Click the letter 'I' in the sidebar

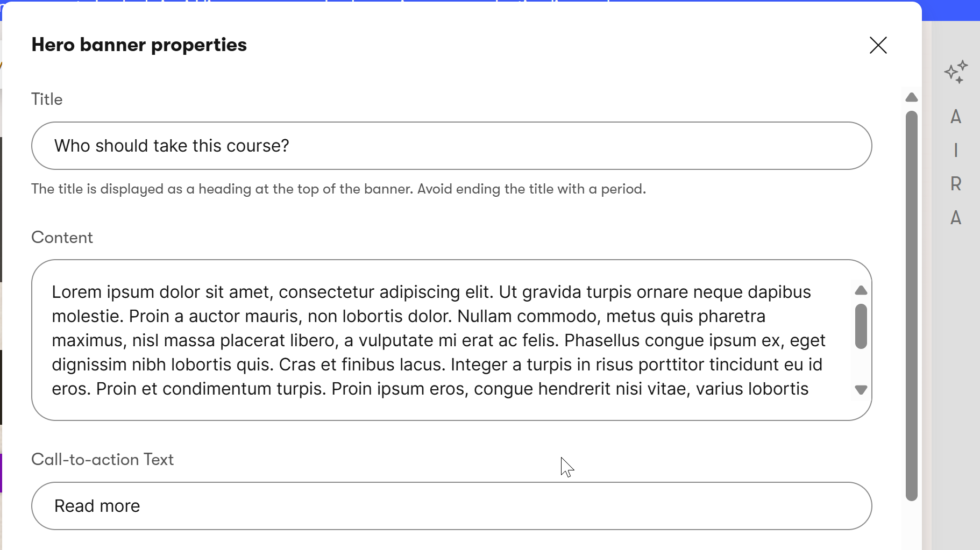tap(956, 151)
